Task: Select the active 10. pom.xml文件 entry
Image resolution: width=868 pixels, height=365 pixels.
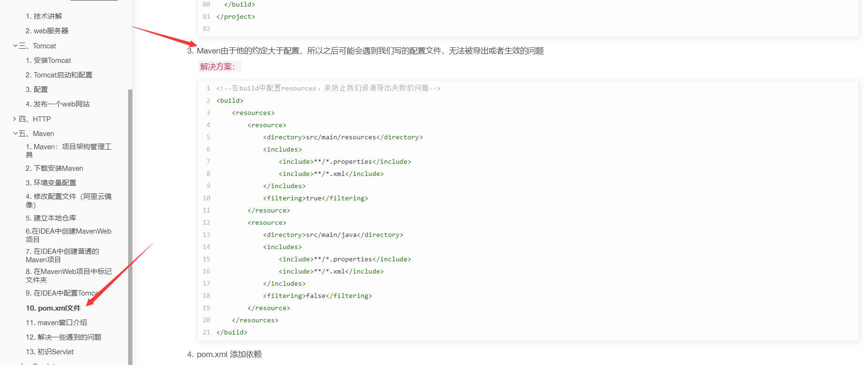Action: (x=53, y=308)
